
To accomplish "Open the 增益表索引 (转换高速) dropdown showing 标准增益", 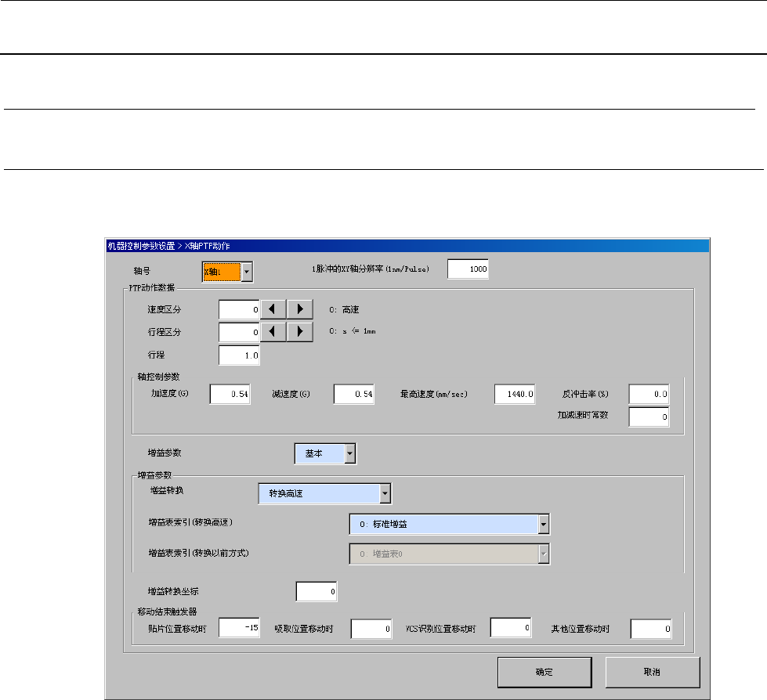I will [x=544, y=525].
